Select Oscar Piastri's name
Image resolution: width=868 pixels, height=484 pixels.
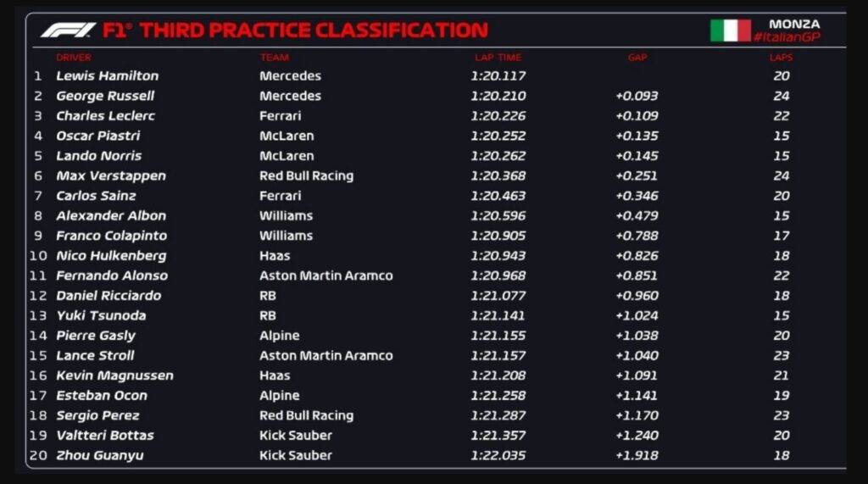[x=98, y=136]
